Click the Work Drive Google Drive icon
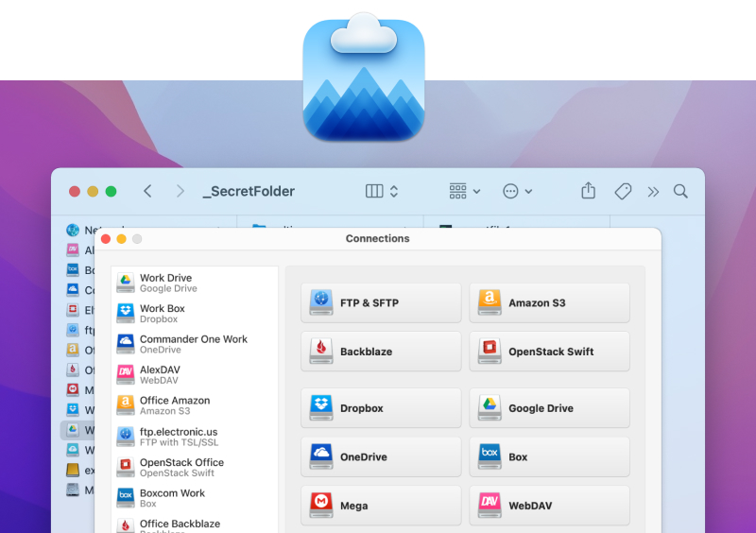This screenshot has height=533, width=756. pos(126,283)
